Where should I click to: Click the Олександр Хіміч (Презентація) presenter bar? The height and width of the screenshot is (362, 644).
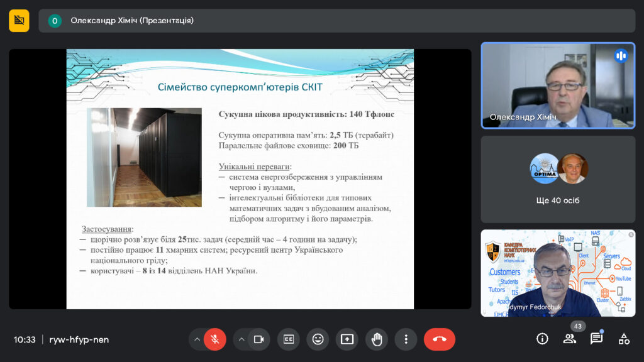pos(336,21)
